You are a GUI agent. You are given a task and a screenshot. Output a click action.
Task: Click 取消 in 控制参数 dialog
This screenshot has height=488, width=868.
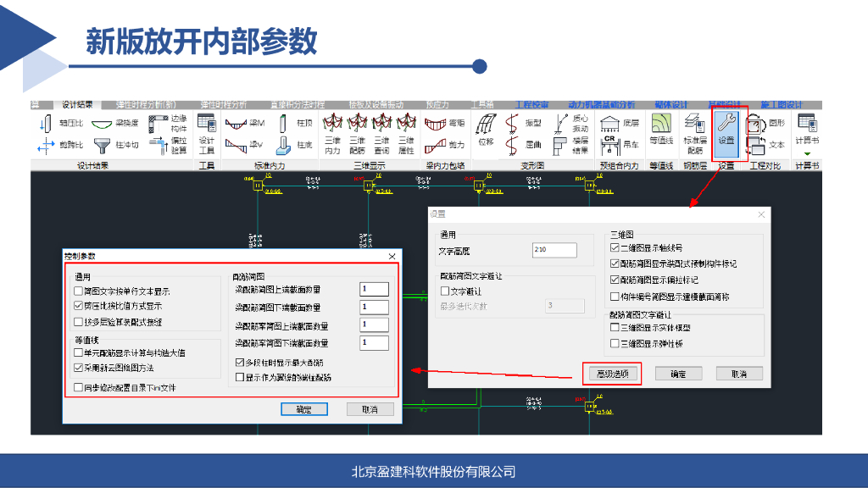[x=370, y=409]
